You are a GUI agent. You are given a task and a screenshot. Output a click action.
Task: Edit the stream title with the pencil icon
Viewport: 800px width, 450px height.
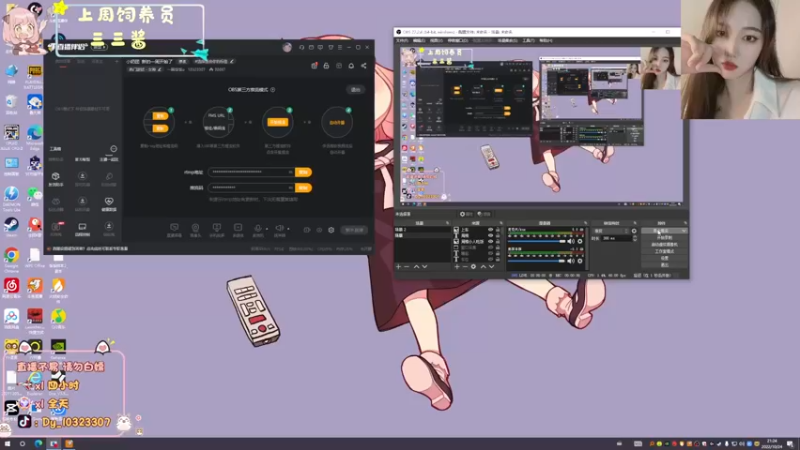(x=232, y=62)
